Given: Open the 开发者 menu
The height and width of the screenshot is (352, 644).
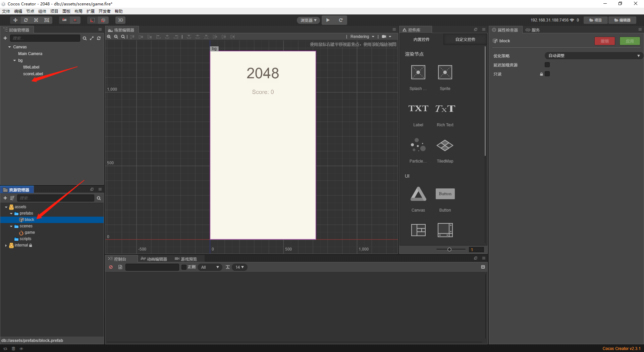Looking at the screenshot, I should [104, 11].
